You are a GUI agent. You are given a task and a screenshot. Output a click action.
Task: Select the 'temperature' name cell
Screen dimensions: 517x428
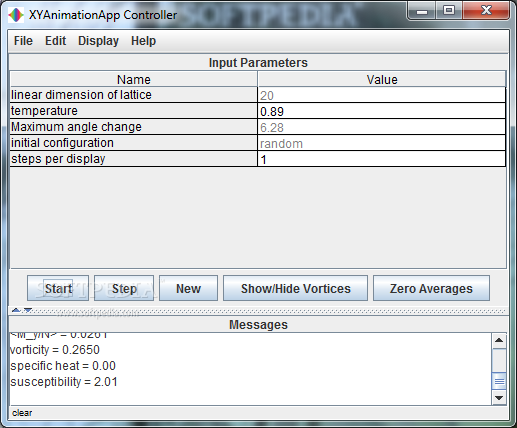tap(134, 111)
